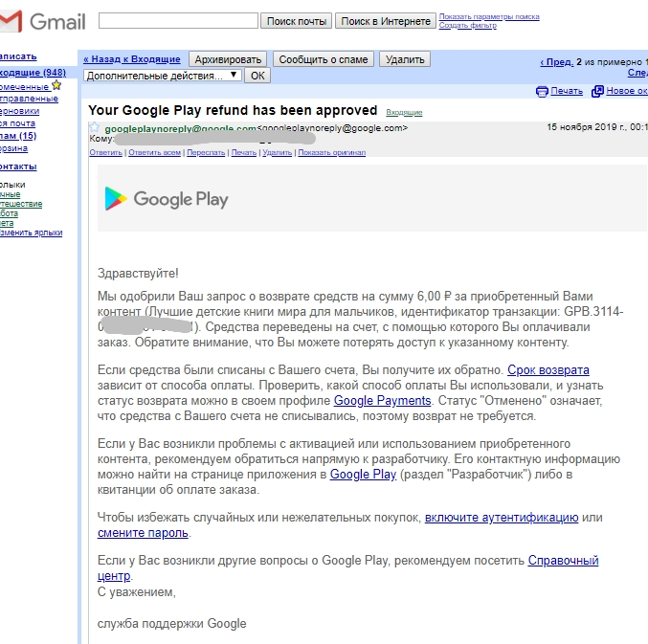This screenshot has height=644, width=648.
Task: Click small Печать link under sender
Action: pyautogui.click(x=244, y=152)
